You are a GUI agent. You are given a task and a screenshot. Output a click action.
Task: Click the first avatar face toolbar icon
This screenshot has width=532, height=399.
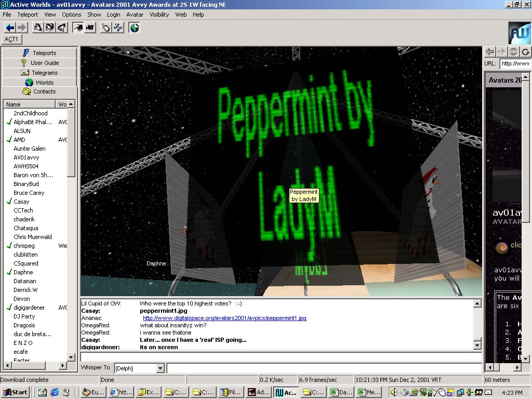(x=37, y=28)
